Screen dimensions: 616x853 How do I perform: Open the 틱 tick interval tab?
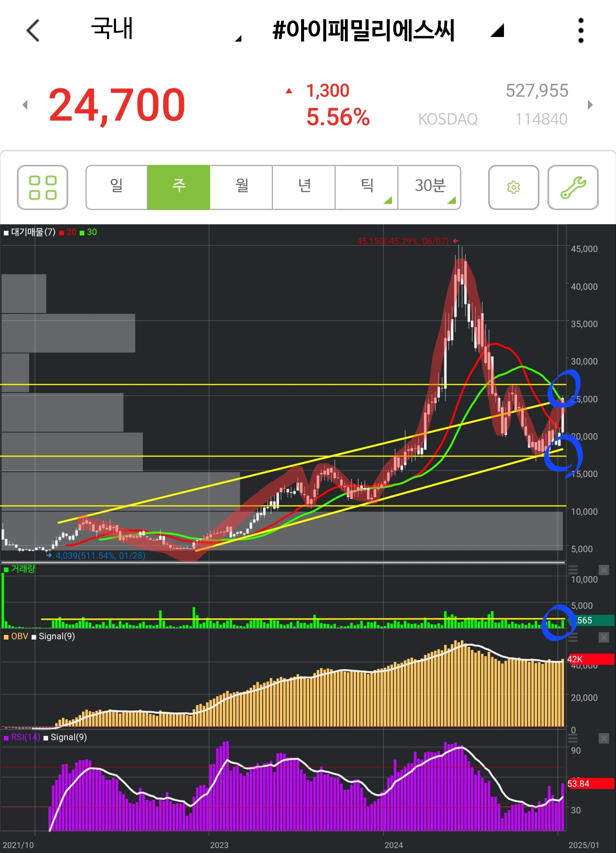pyautogui.click(x=367, y=188)
